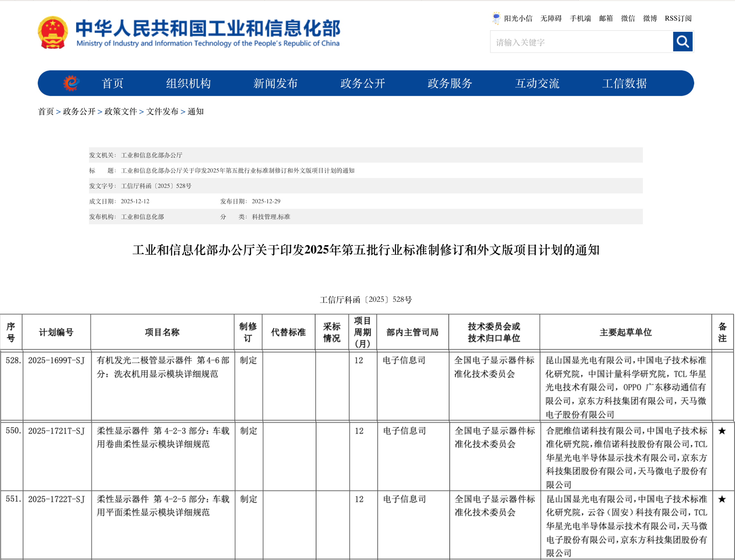
Task: Open the 政务服务 navigation menu
Action: [x=450, y=83]
